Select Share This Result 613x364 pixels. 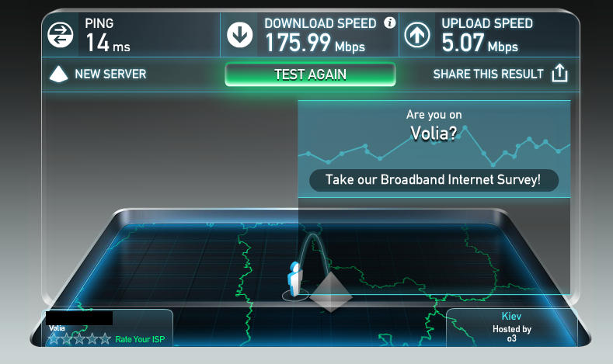tap(488, 74)
